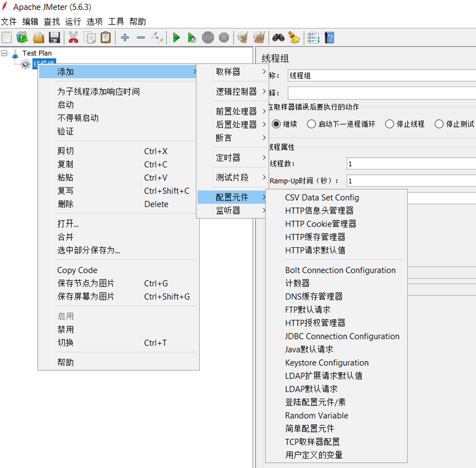The width and height of the screenshot is (476, 468).
Task: Select the 继续 radio button
Action: coord(277,124)
